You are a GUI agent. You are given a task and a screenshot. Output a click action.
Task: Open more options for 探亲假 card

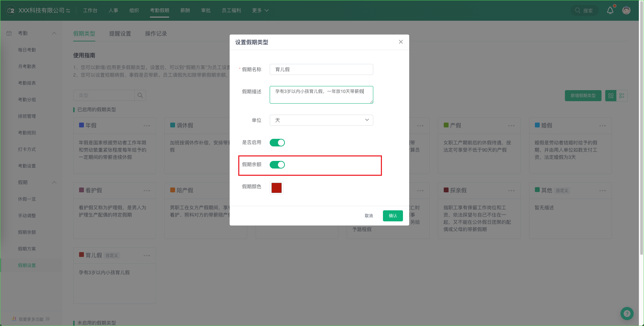click(x=511, y=191)
